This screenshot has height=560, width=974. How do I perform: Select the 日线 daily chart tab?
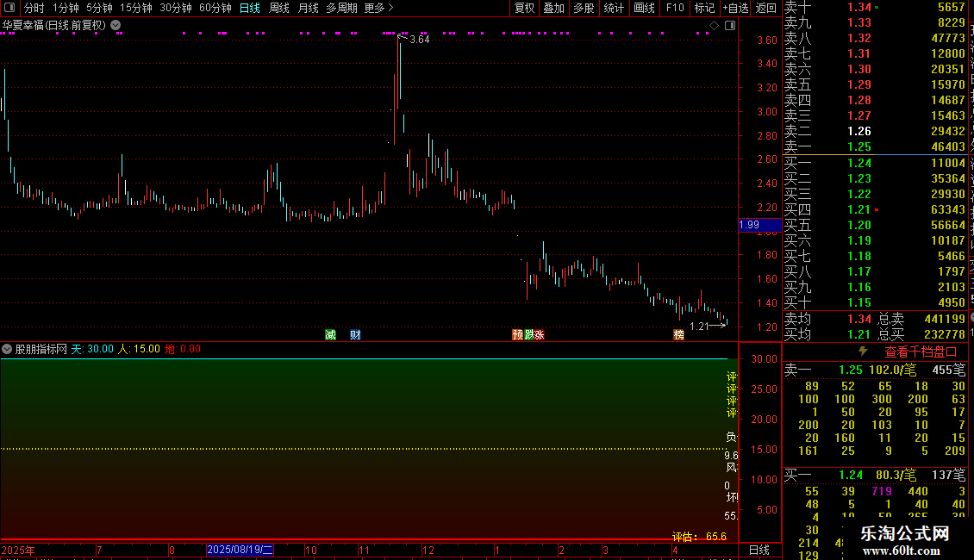point(250,8)
